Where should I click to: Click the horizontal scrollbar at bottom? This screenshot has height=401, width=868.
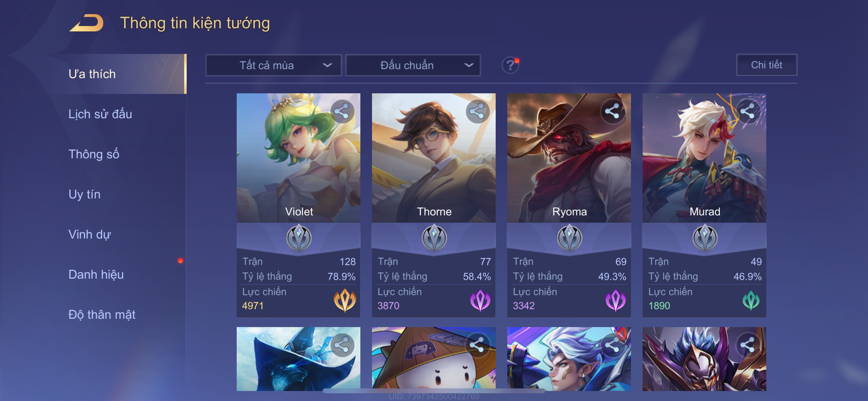click(x=434, y=391)
